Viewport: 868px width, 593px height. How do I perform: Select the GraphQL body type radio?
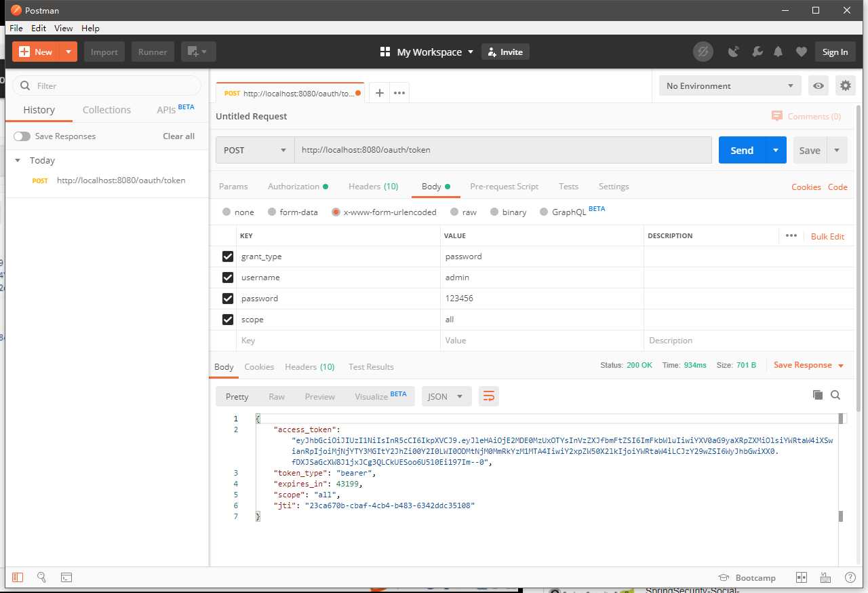544,212
